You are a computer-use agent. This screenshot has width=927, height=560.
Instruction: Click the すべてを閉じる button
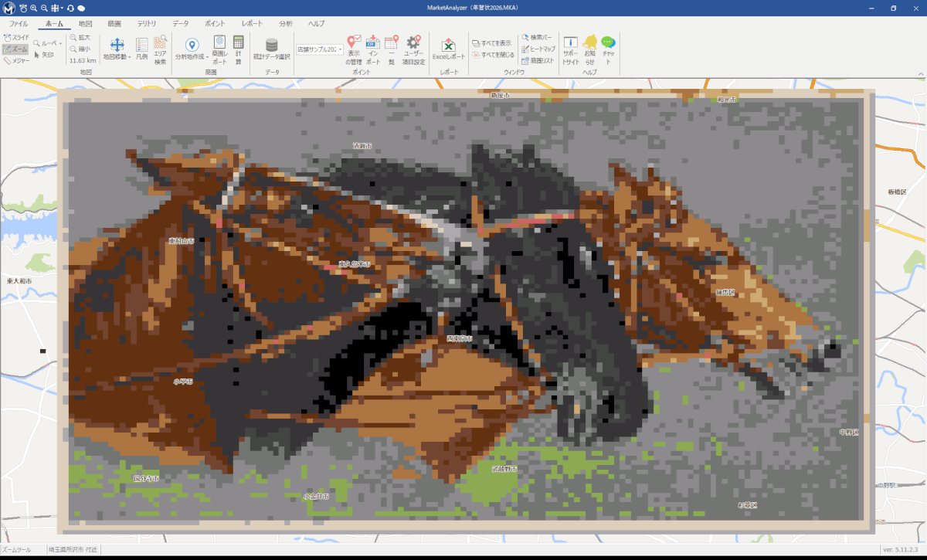tap(493, 55)
